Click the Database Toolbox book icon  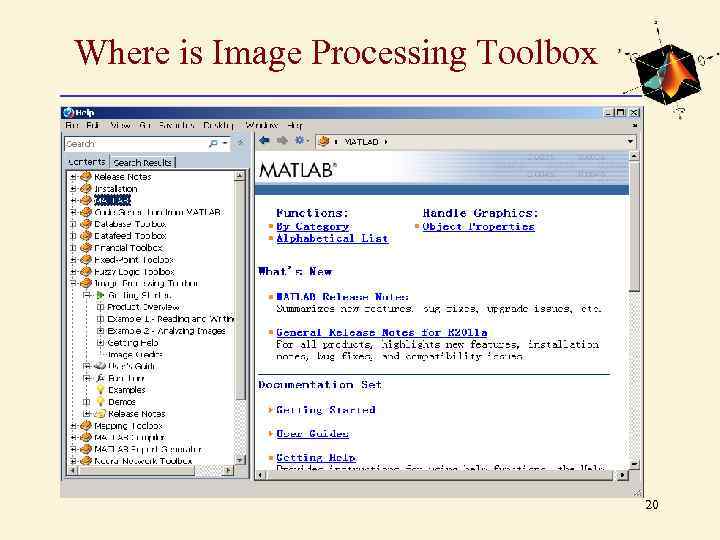(x=86, y=224)
